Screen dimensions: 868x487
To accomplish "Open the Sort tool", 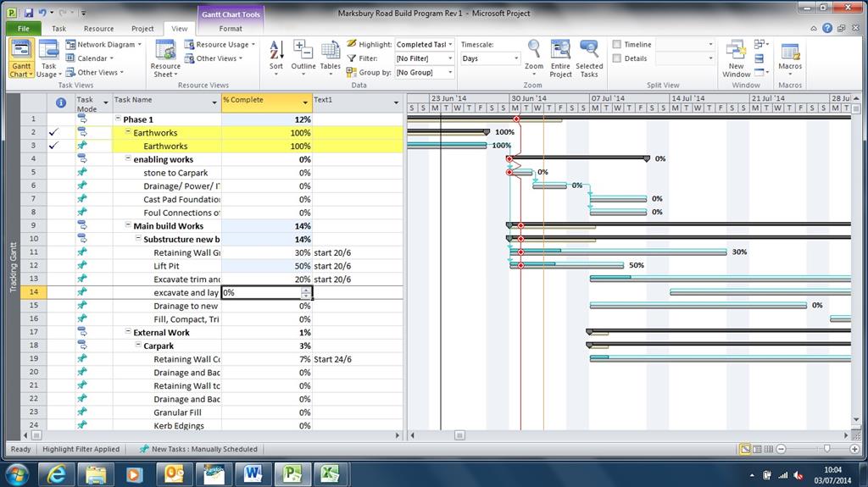I will [276, 58].
